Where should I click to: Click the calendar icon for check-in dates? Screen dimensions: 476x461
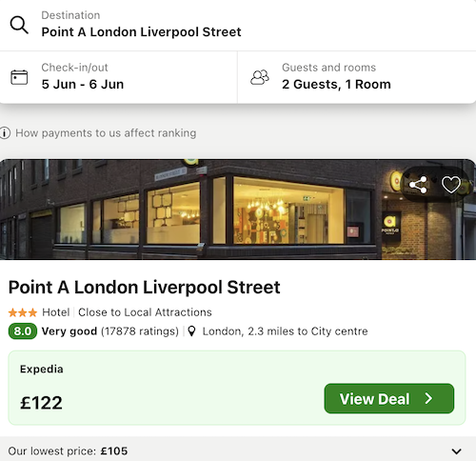(19, 77)
